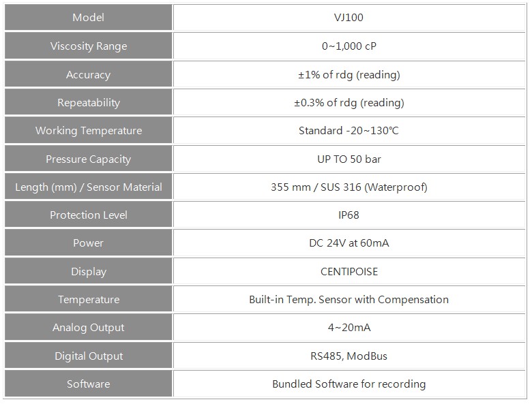Select the ±1% of rdg value
Viewport: 532px width, 404px height.
[x=349, y=74]
